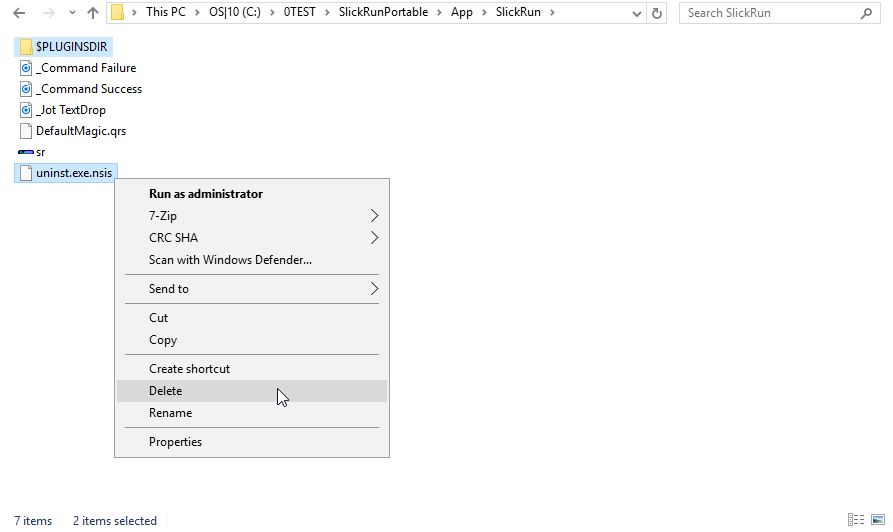Open the 7-Zip submenu
Screen dimensions: 893x532
252,216
